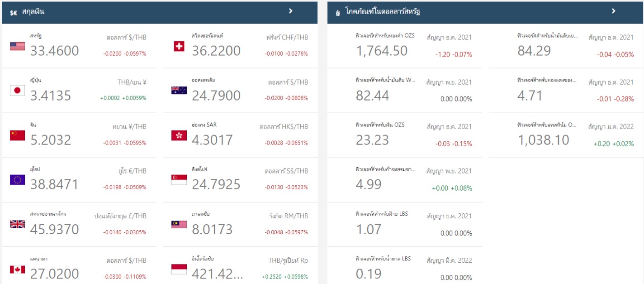Click the THB/รูเปียห์ Rp pair label
The width and height of the screenshot is (644, 284).
288,260
